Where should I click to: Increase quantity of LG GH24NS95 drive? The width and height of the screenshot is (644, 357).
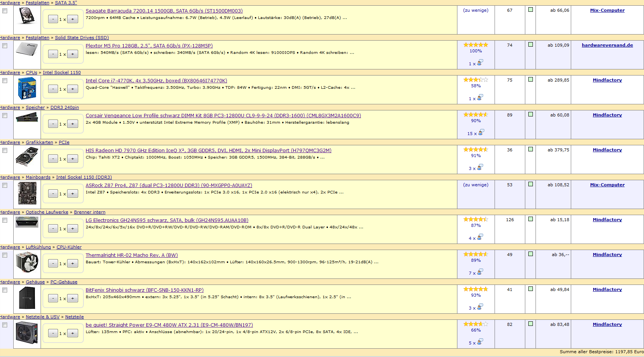tap(72, 229)
